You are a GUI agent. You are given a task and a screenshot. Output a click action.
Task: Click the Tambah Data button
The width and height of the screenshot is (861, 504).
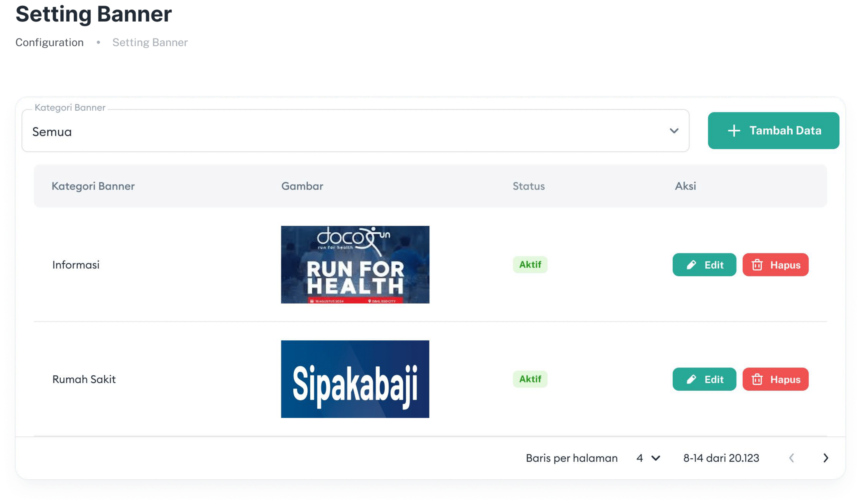click(774, 130)
